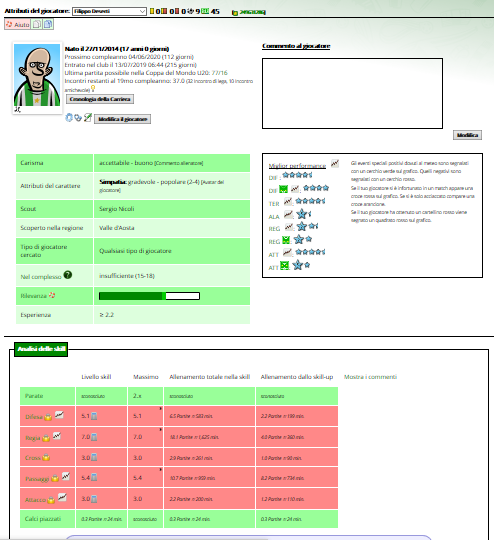
Task: Toggle the lock icon beside Attacco skill
Action: tap(51, 500)
